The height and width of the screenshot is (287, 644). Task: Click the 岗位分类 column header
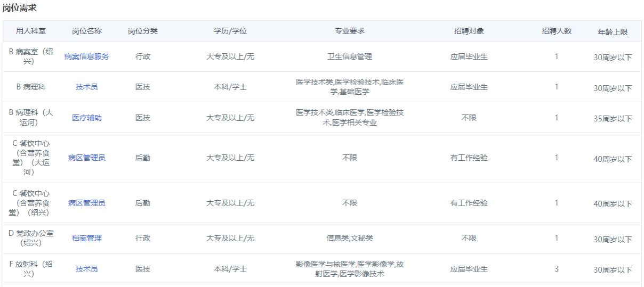[143, 31]
